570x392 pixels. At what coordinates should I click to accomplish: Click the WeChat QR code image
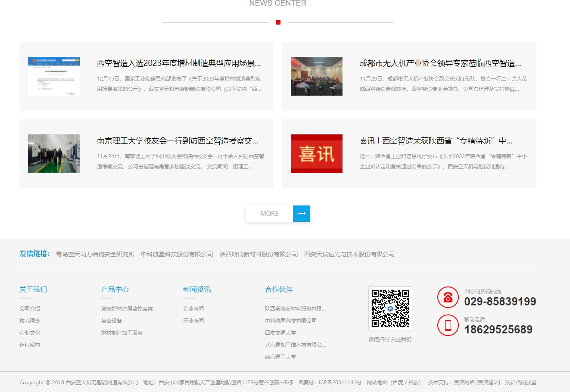point(390,308)
